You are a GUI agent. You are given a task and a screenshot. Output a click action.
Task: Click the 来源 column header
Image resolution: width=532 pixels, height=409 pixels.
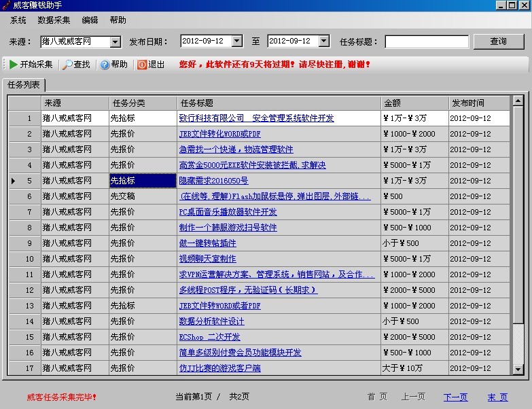point(75,103)
